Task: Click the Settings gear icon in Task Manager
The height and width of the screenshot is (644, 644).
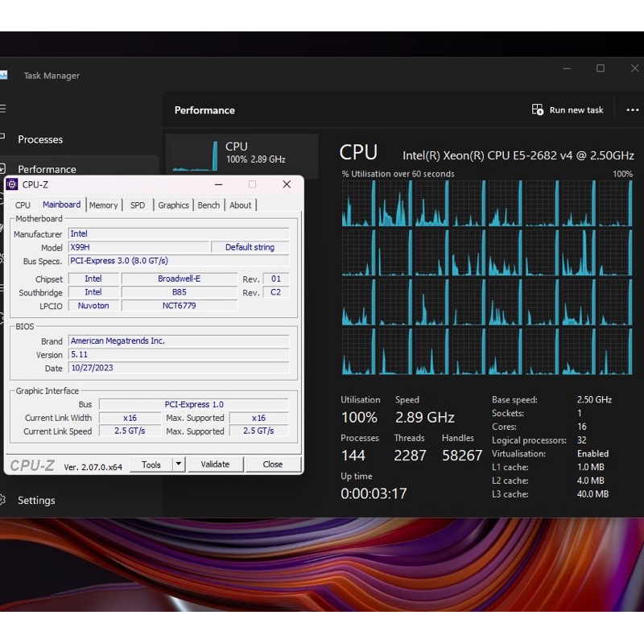Action: click(2, 500)
